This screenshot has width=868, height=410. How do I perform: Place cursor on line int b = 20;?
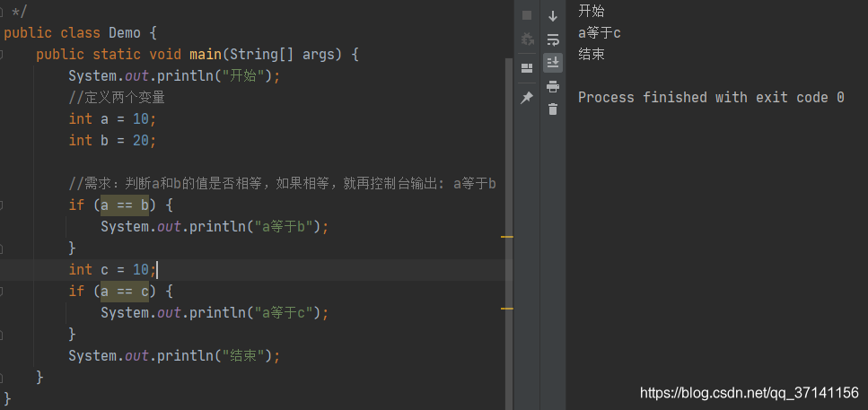(112, 141)
